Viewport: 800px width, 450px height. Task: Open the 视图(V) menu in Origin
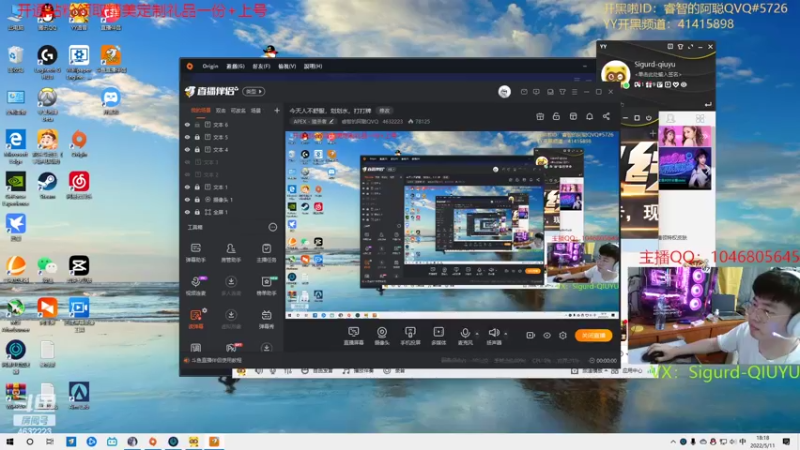287,66
